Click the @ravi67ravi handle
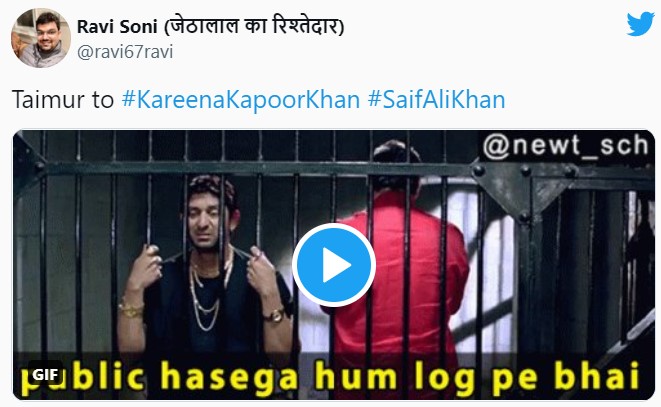Viewport: 661px width, 407px height. 125,52
